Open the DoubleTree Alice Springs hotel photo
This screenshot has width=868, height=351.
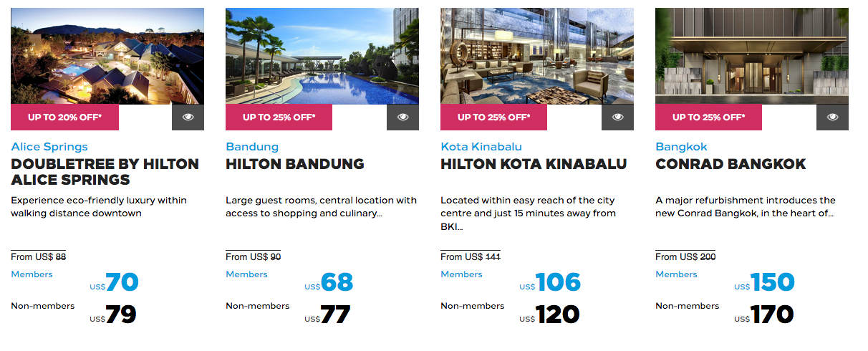pyautogui.click(x=107, y=56)
